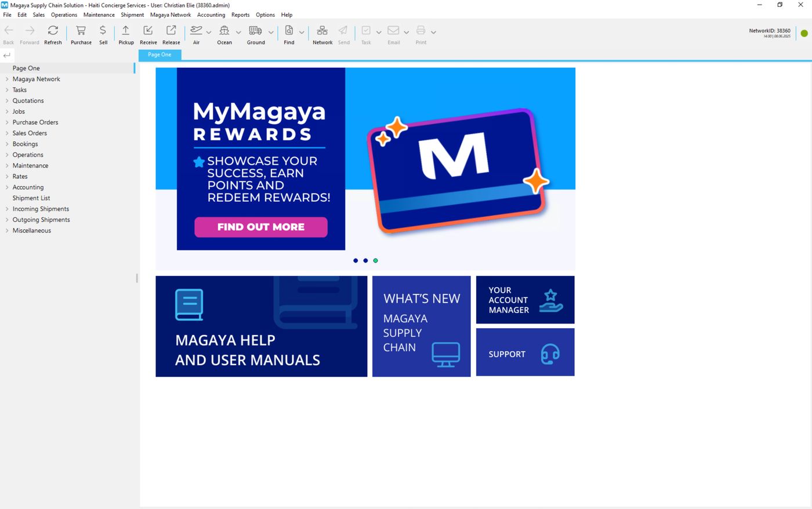The height and width of the screenshot is (509, 812).
Task: Click the Back arrow toolbar icon
Action: point(9,30)
